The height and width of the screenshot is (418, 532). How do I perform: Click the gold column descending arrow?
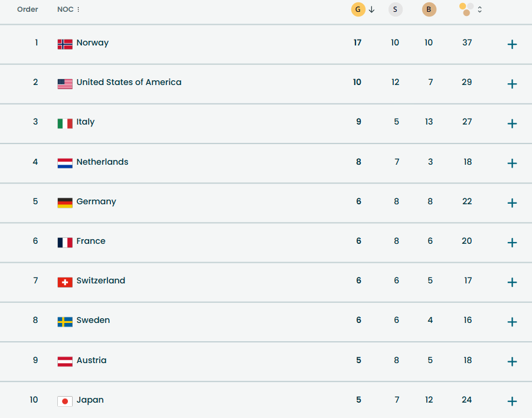click(372, 9)
